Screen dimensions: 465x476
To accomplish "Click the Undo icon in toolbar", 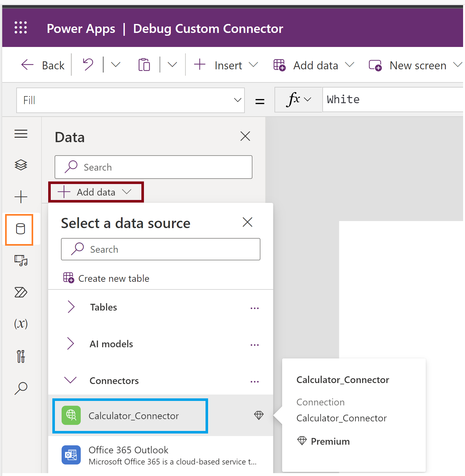I will point(88,65).
